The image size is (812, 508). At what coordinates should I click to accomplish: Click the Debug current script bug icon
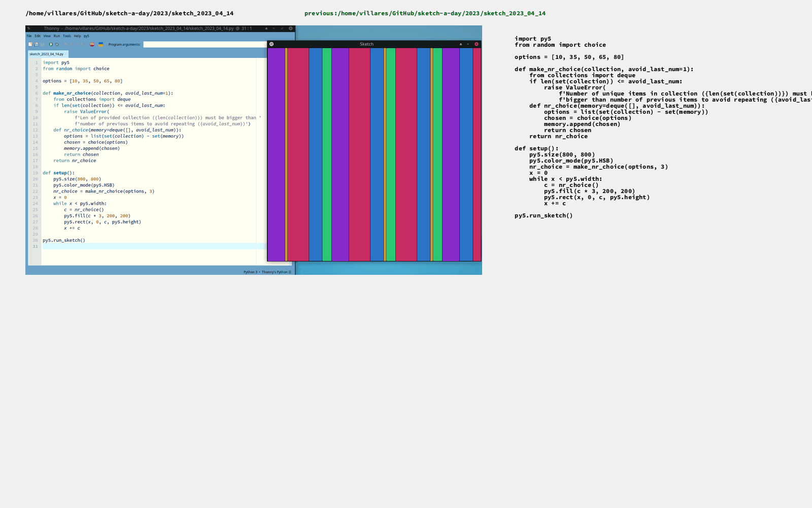[57, 44]
